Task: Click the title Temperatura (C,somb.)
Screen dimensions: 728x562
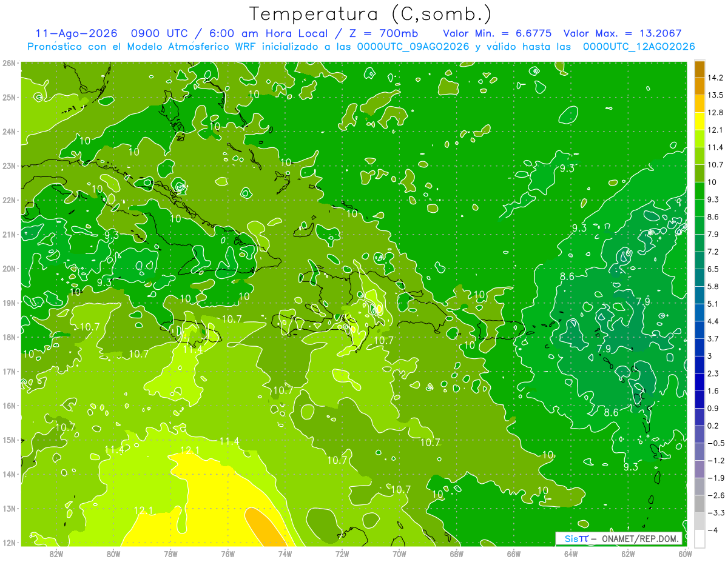Action: (371, 15)
